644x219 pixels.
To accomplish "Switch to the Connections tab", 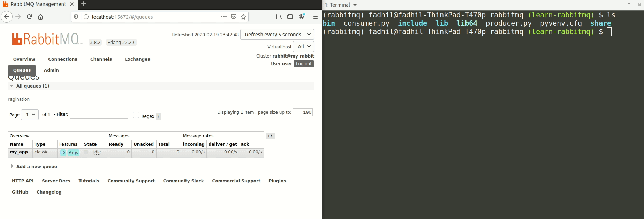I will pyautogui.click(x=63, y=59).
